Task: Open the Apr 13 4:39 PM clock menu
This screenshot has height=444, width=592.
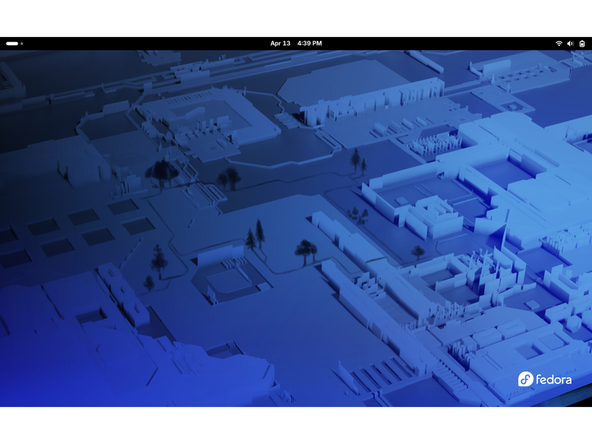Action: click(x=296, y=43)
